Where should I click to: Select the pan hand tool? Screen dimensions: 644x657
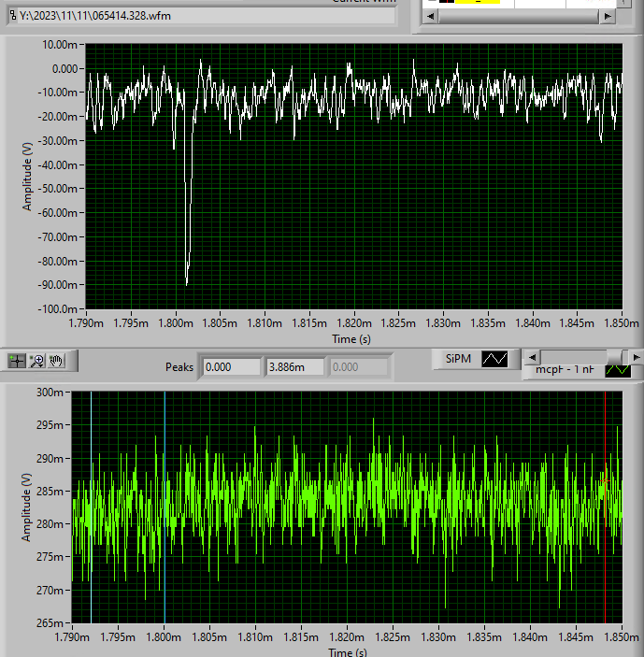coord(57,360)
